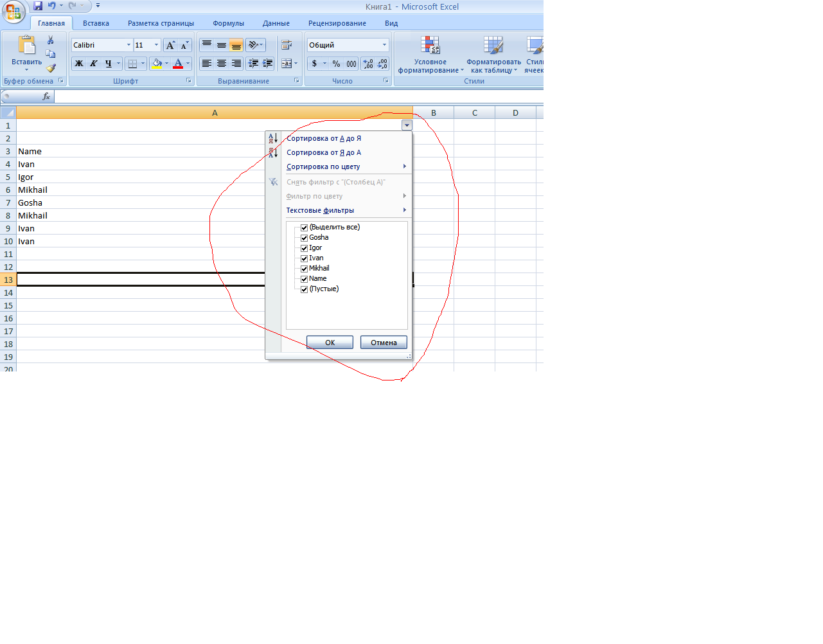Screen dimensions: 823x644
Task: Open Форматировать как таблицу gallery
Action: [493, 55]
